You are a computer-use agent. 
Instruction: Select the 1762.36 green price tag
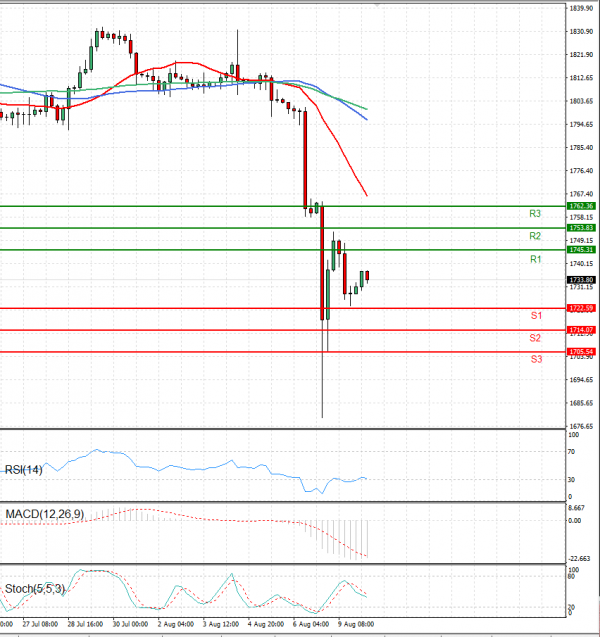coord(581,206)
